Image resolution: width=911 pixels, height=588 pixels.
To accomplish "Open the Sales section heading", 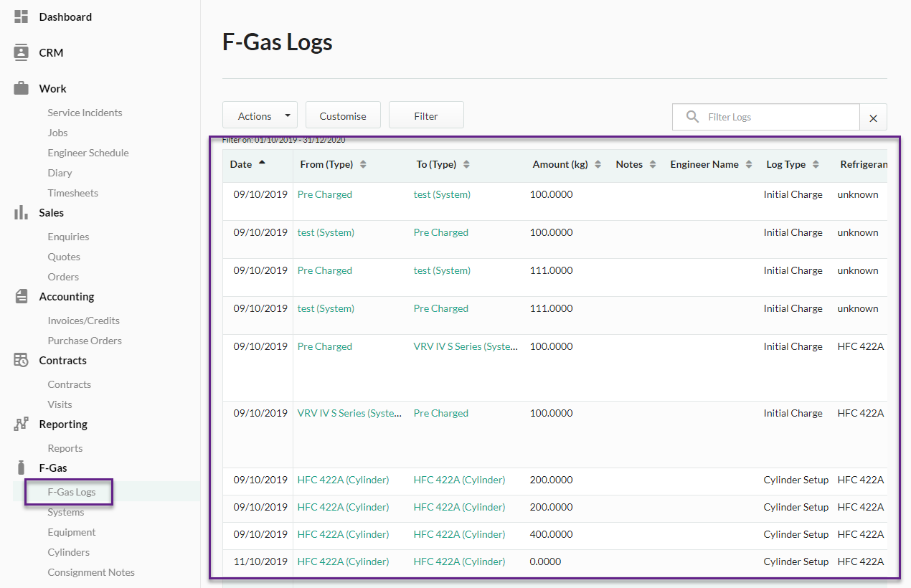I will pyautogui.click(x=51, y=212).
